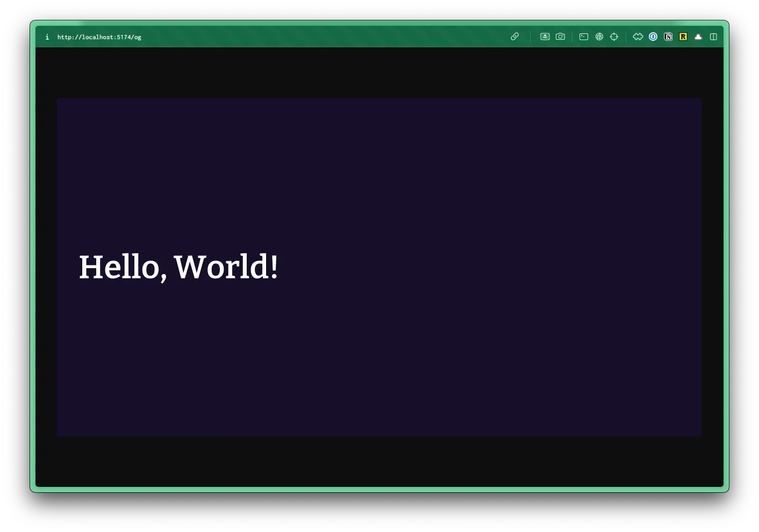This screenshot has height=532, width=759.
Task: Click the yellow R extension icon
Action: (x=683, y=37)
